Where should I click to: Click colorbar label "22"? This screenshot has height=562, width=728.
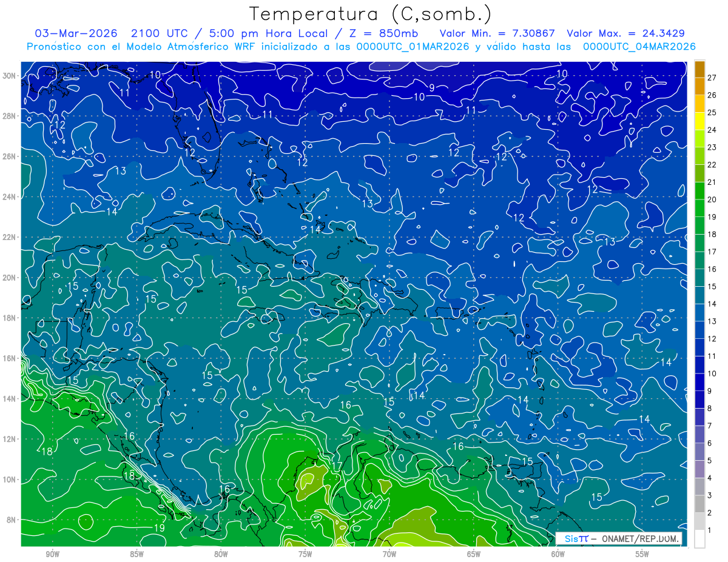click(712, 165)
